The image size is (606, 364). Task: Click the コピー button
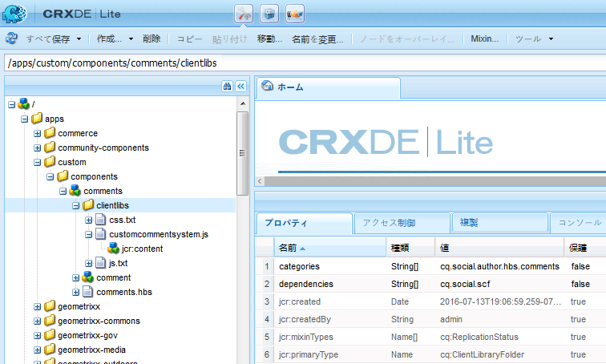[189, 38]
